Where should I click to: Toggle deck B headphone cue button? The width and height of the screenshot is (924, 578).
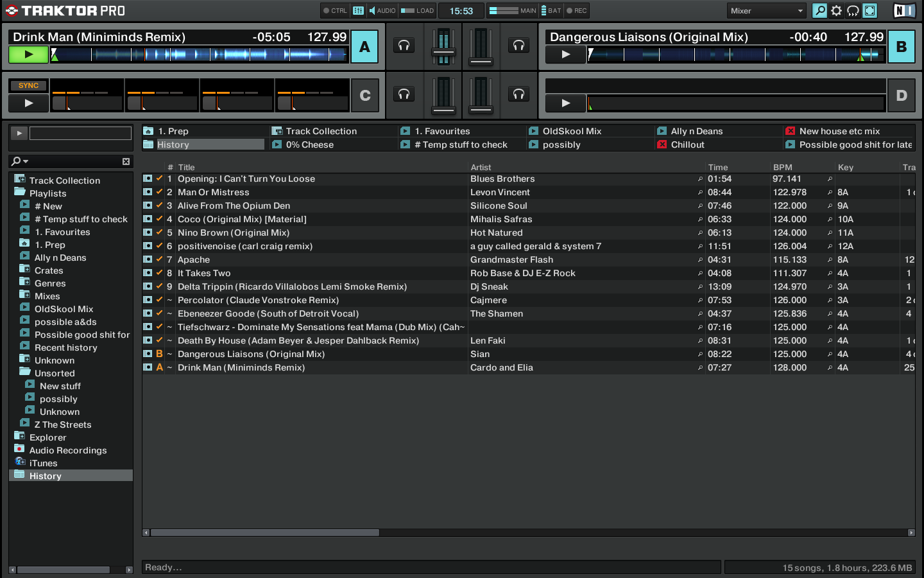point(518,45)
